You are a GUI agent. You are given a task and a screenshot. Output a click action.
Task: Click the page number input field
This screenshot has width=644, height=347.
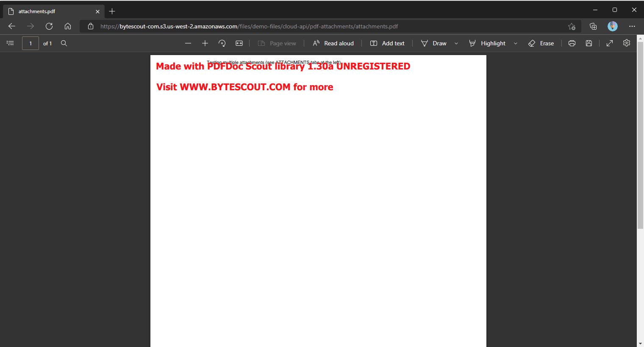[x=31, y=43]
